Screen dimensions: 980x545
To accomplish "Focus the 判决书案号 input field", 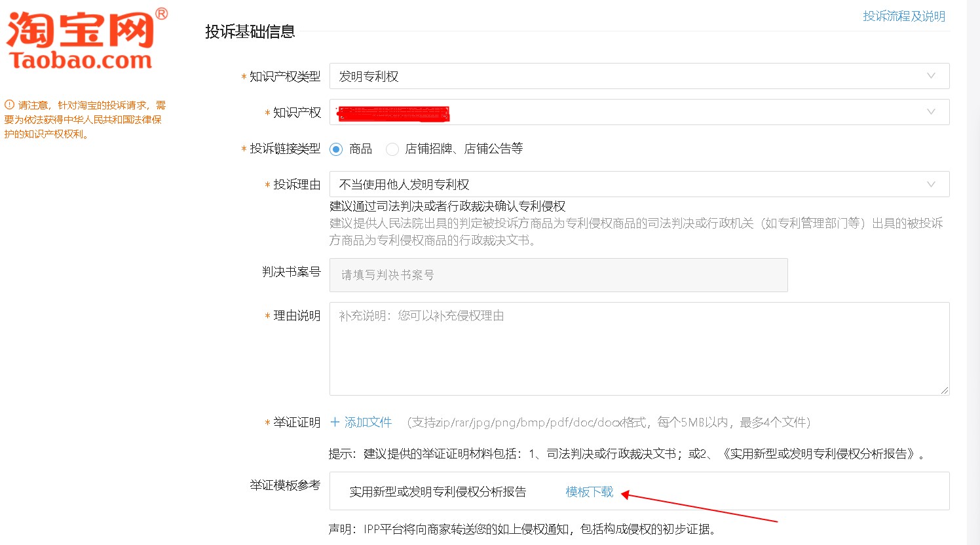I will click(x=558, y=275).
